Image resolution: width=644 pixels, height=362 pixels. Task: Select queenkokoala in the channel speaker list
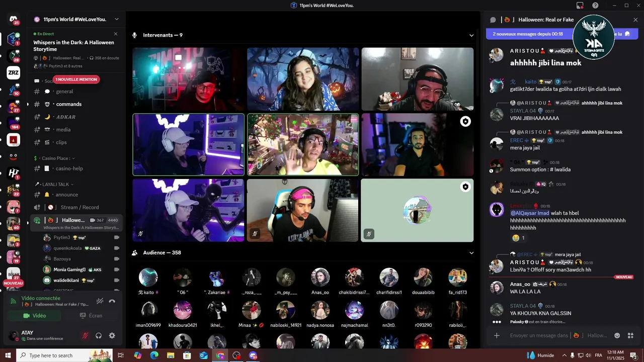(x=80, y=248)
